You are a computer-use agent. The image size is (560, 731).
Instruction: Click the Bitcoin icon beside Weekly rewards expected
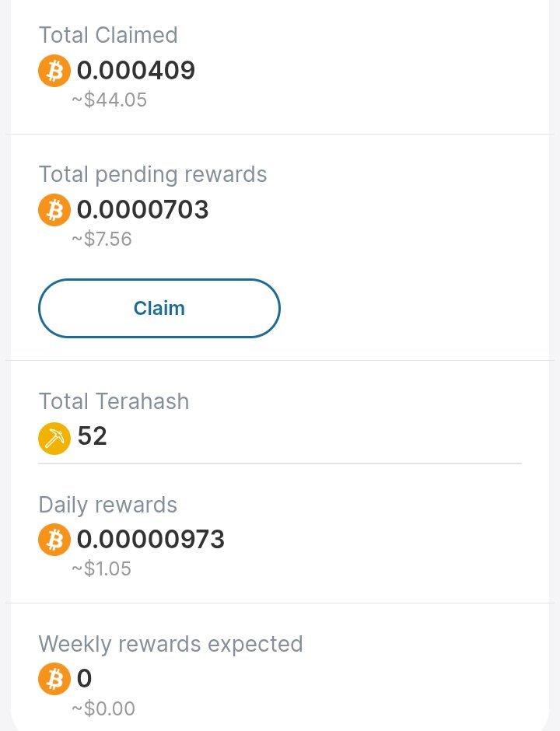pyautogui.click(x=54, y=679)
